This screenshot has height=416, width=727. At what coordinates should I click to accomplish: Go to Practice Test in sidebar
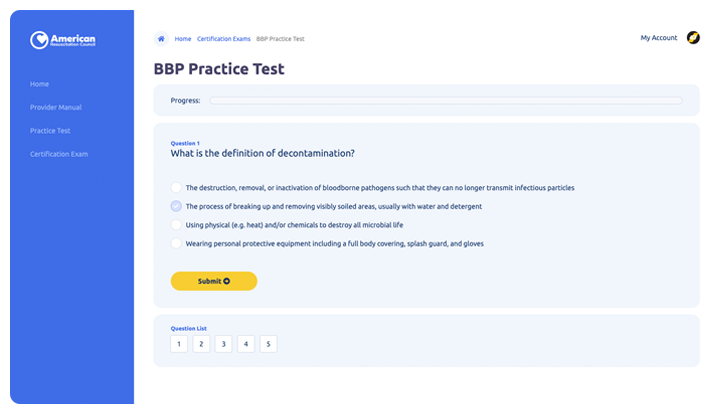pyautogui.click(x=50, y=131)
